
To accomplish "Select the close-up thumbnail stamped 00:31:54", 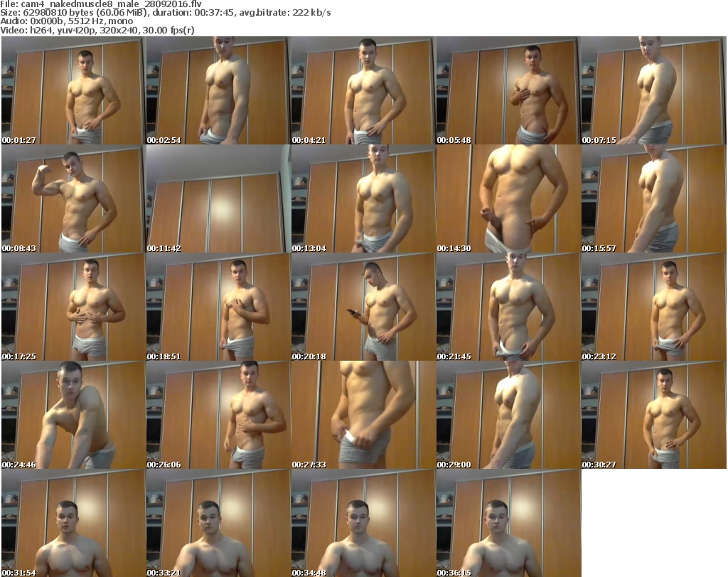I will point(73,523).
